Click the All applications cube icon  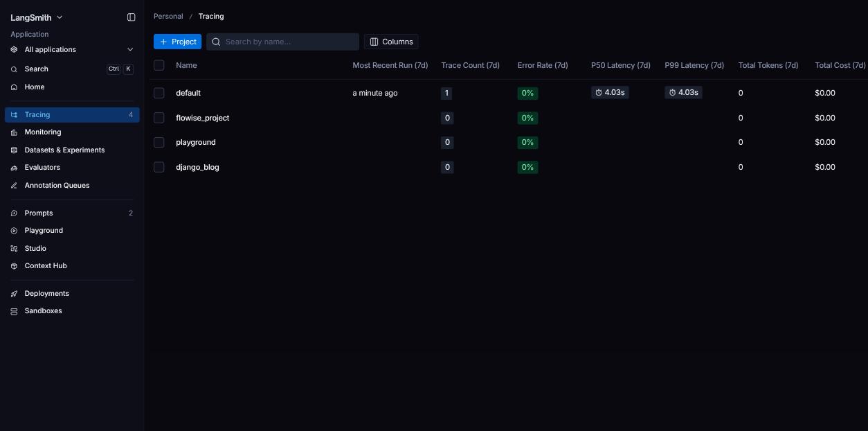pos(14,50)
